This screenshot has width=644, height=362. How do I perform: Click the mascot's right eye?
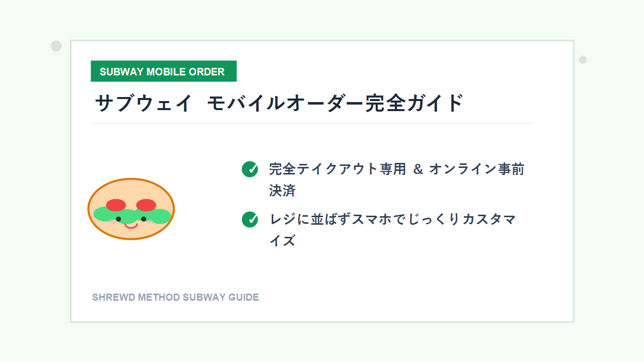pos(144,219)
